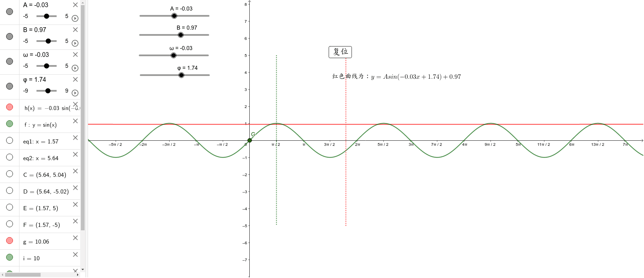The image size is (644, 278).
Task: Select the eq1: x = 1.57 text
Action: point(41,141)
